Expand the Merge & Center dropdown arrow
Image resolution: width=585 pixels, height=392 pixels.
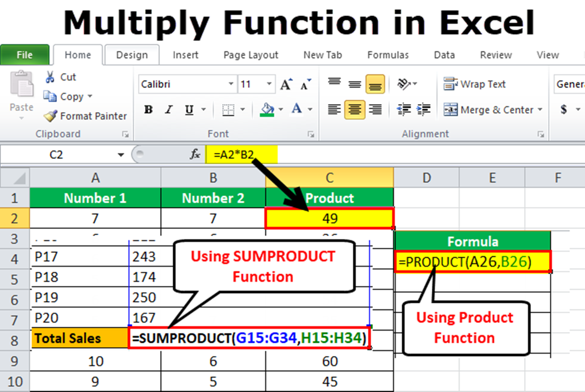[x=540, y=110]
